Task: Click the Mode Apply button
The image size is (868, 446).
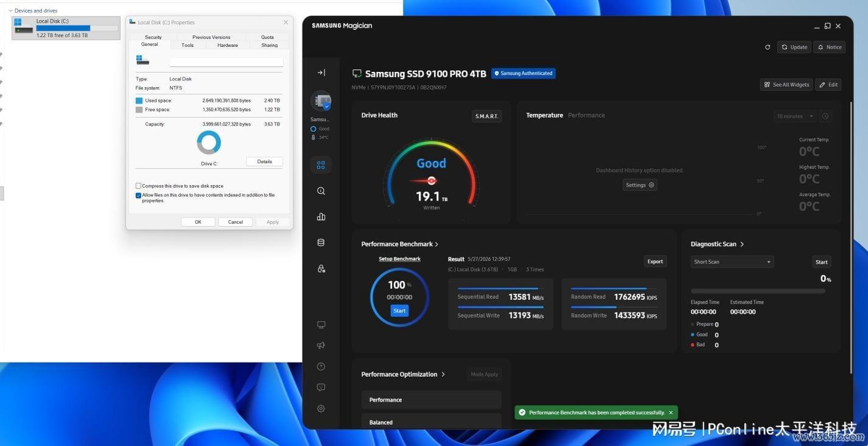Action: (x=484, y=375)
